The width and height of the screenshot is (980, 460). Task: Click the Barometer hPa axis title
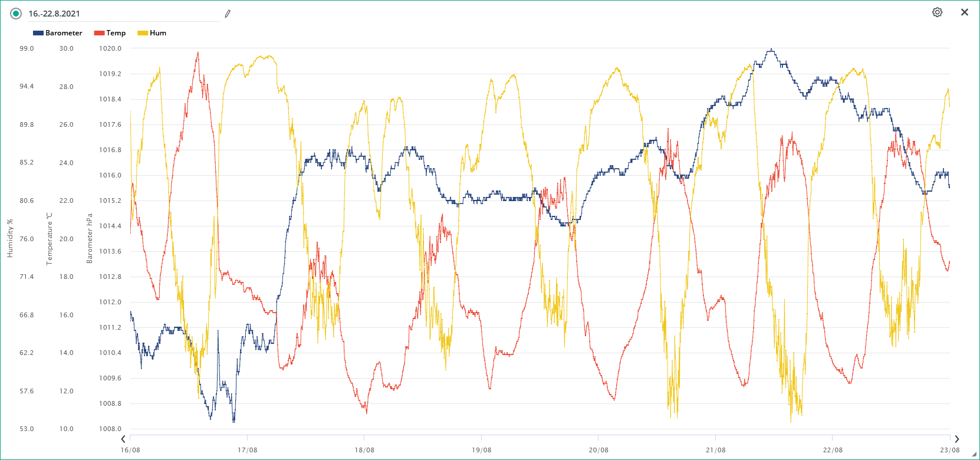tap(90, 238)
